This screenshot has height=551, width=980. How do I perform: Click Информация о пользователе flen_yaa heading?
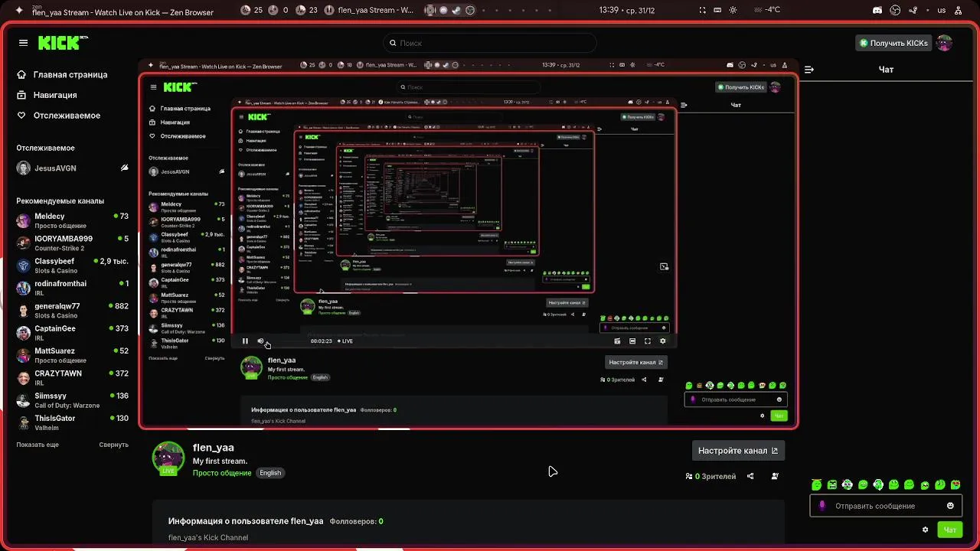[246, 521]
